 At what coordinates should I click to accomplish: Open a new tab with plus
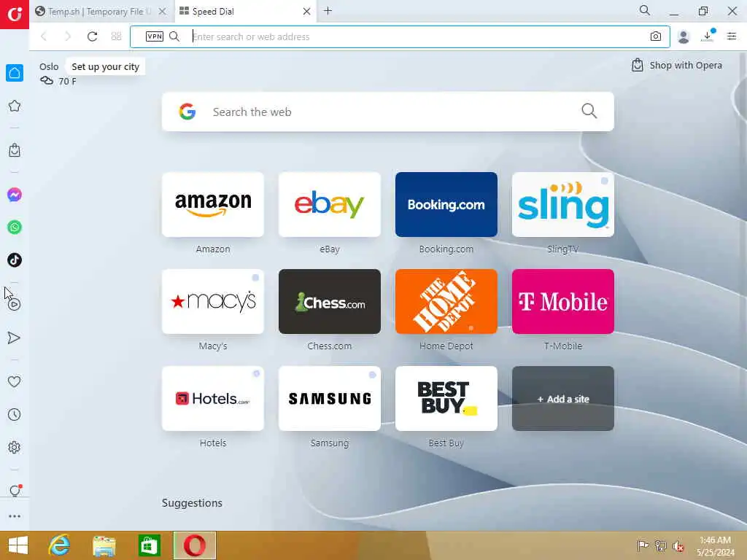(328, 11)
